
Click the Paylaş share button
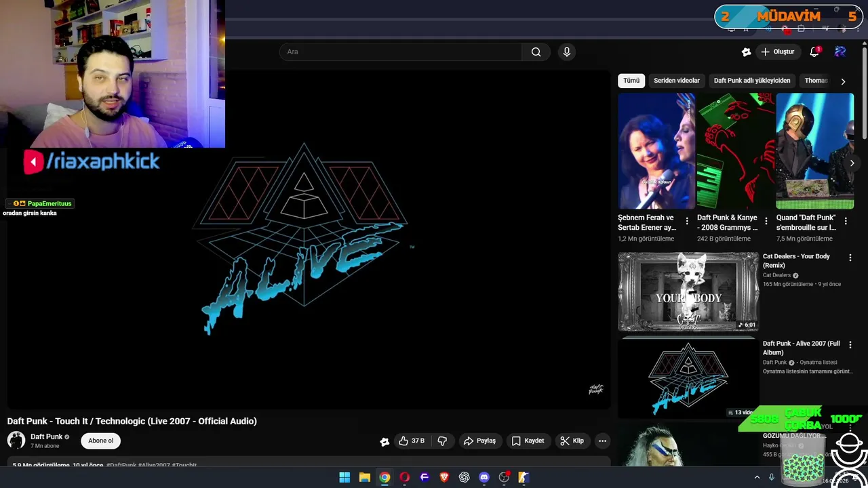point(479,441)
